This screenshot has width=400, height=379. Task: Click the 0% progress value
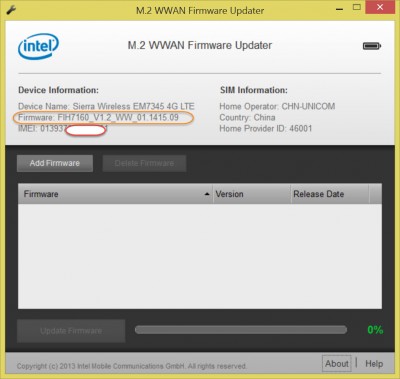pyautogui.click(x=375, y=330)
